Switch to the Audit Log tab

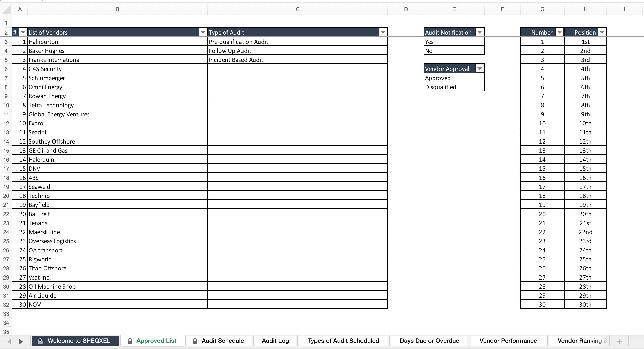point(275,341)
